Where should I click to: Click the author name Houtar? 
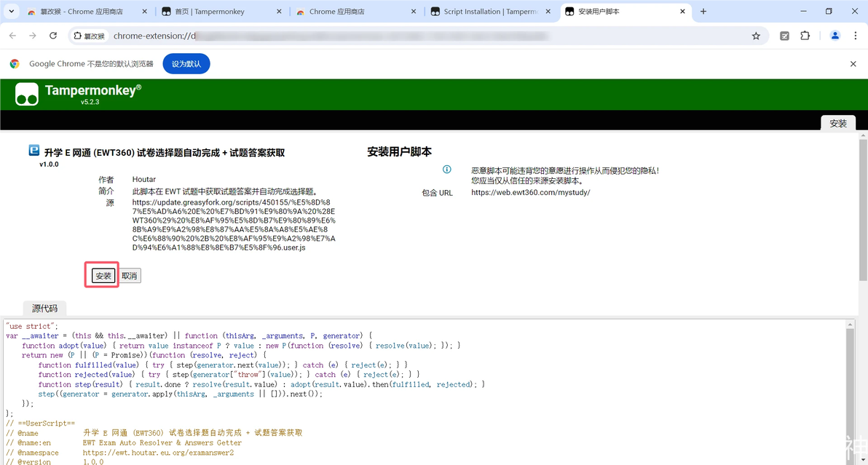coord(144,179)
